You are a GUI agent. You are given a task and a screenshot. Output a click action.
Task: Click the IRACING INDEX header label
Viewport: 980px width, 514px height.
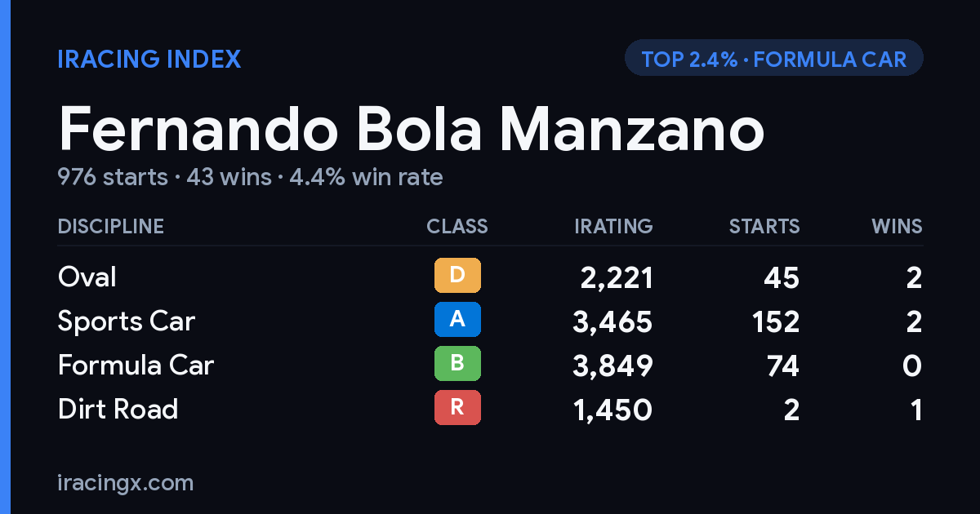tap(149, 59)
